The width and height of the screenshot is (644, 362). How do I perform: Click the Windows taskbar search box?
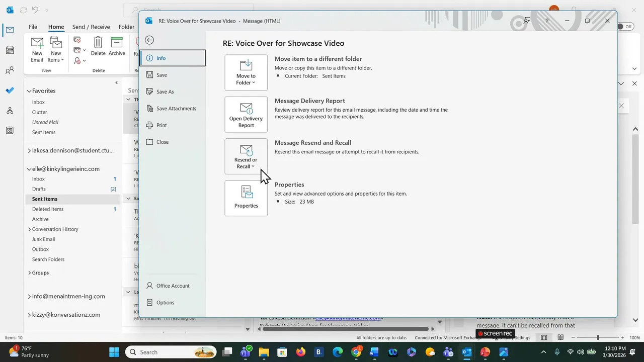click(x=171, y=352)
